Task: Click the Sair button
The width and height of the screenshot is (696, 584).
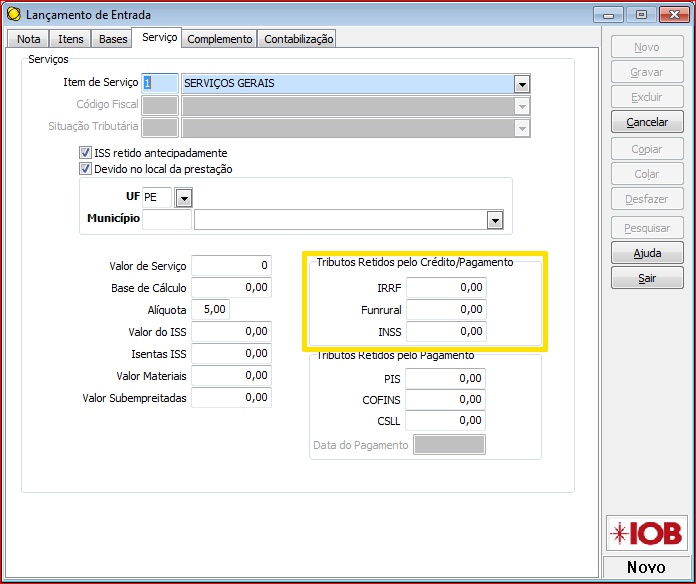Action: coord(647,278)
